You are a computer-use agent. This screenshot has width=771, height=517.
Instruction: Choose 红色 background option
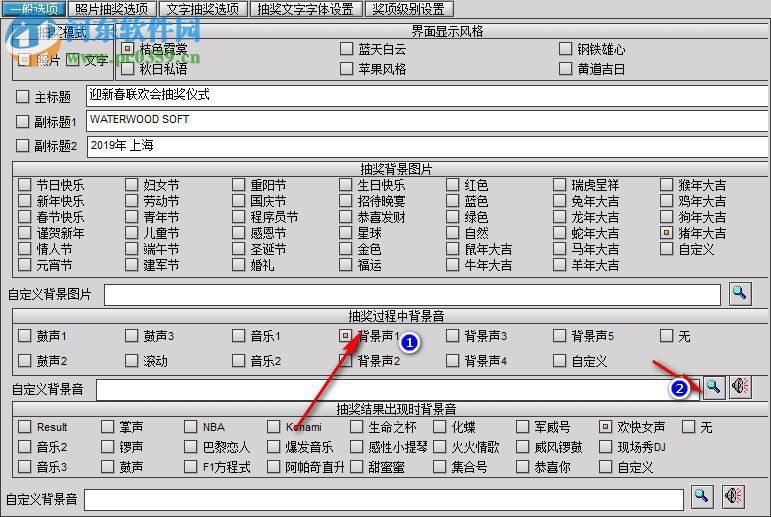click(x=452, y=185)
